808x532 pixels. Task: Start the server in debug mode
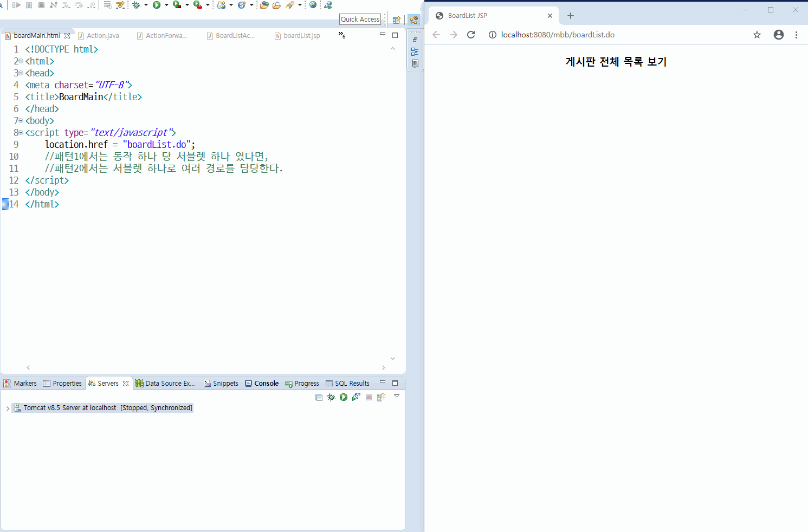pyautogui.click(x=331, y=397)
